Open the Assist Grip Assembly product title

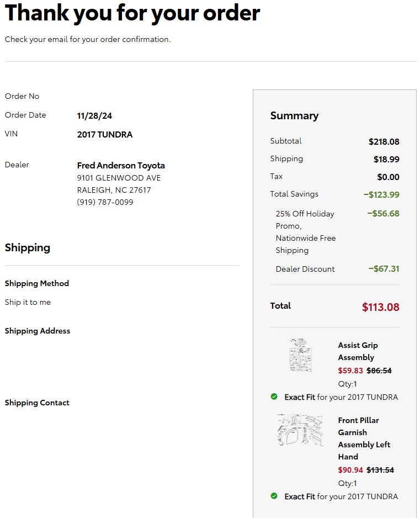click(x=358, y=351)
